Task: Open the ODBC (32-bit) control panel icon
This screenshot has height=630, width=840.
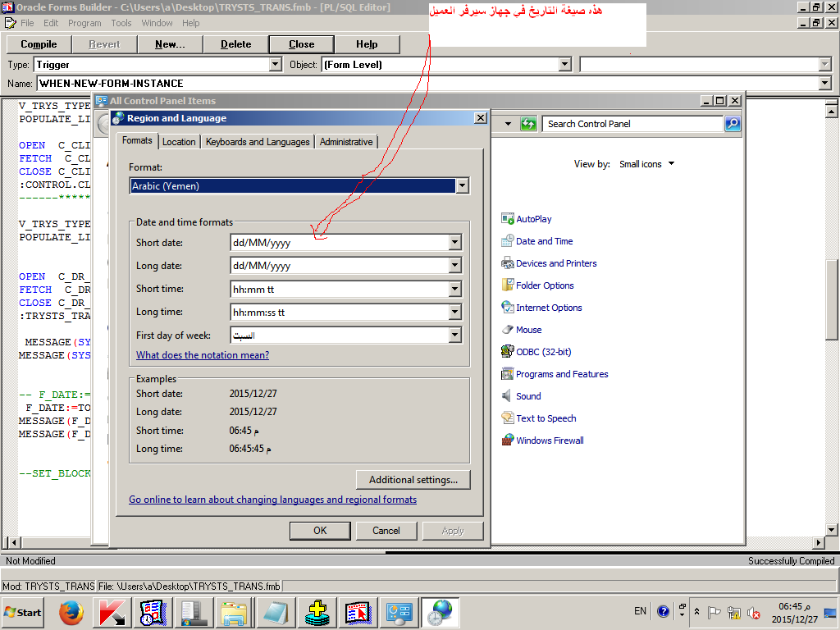Action: 508,352
